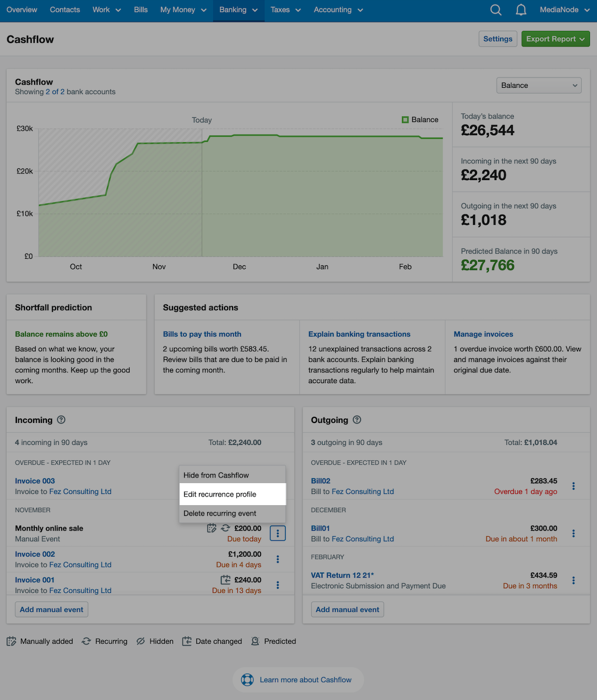Select Delete recurring event

pyautogui.click(x=232, y=513)
